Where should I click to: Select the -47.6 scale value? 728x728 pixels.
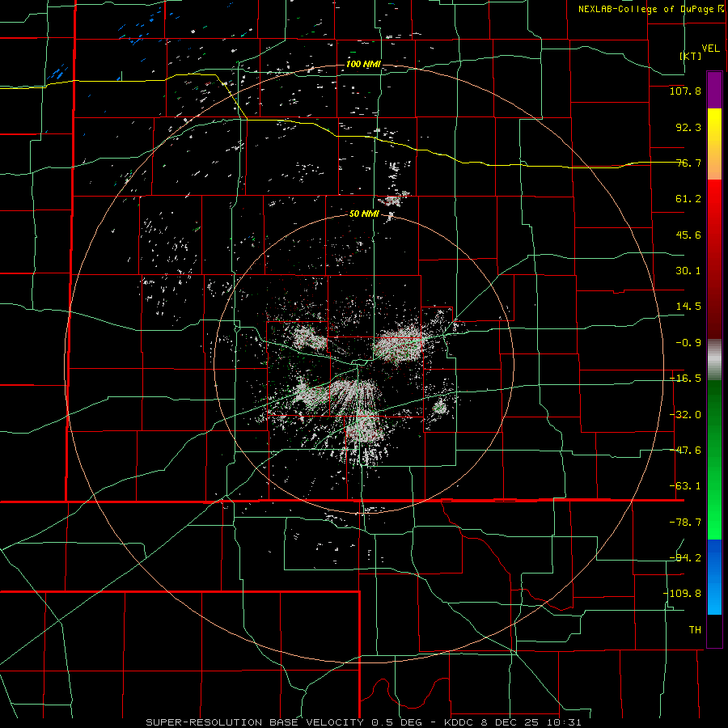click(x=685, y=451)
